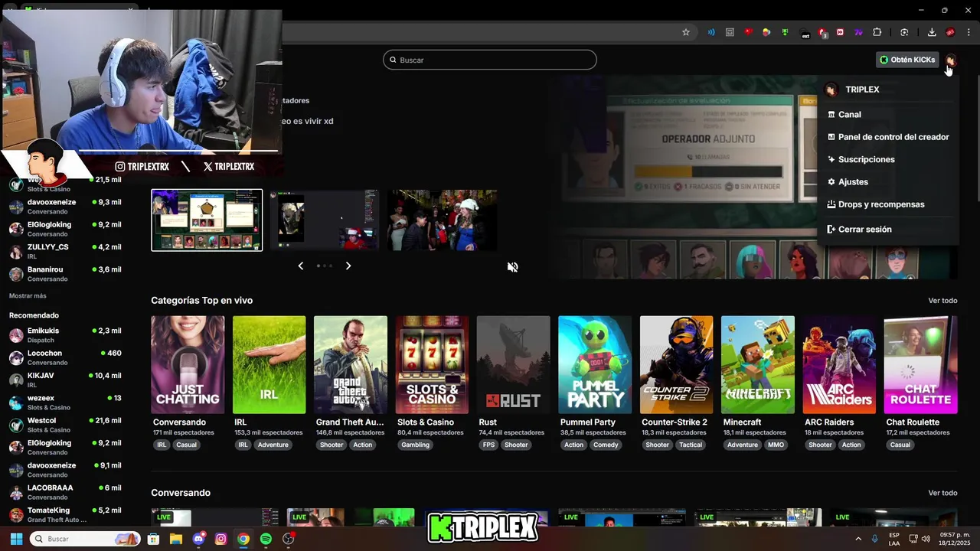Open the Chat Roulette category card
980x551 pixels.
coord(920,365)
